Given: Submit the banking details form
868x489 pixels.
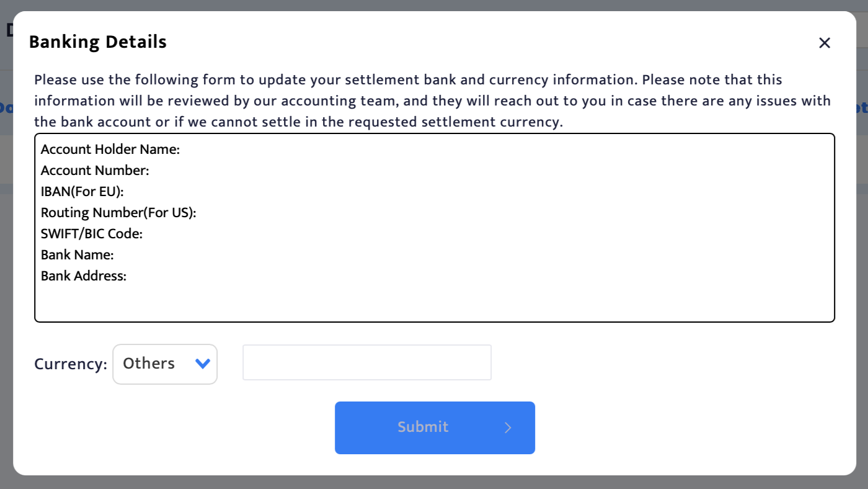Looking at the screenshot, I should point(435,428).
